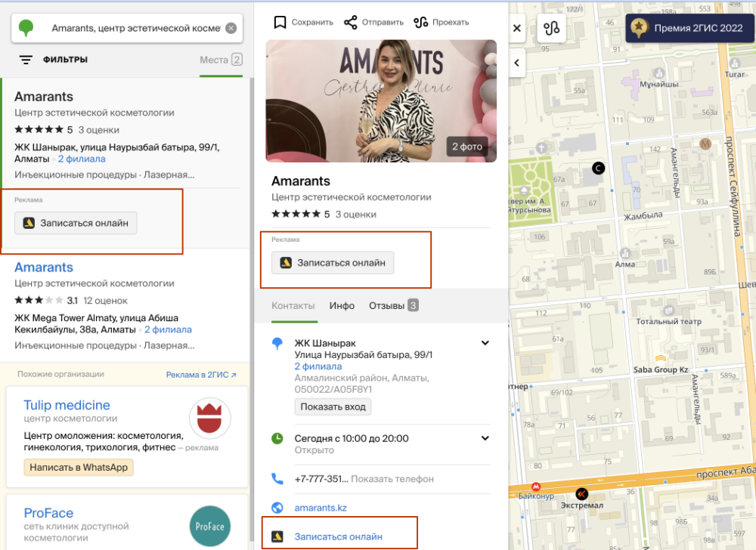Open 2 филиала link in the contacts address
756x550 pixels.
pos(318,366)
